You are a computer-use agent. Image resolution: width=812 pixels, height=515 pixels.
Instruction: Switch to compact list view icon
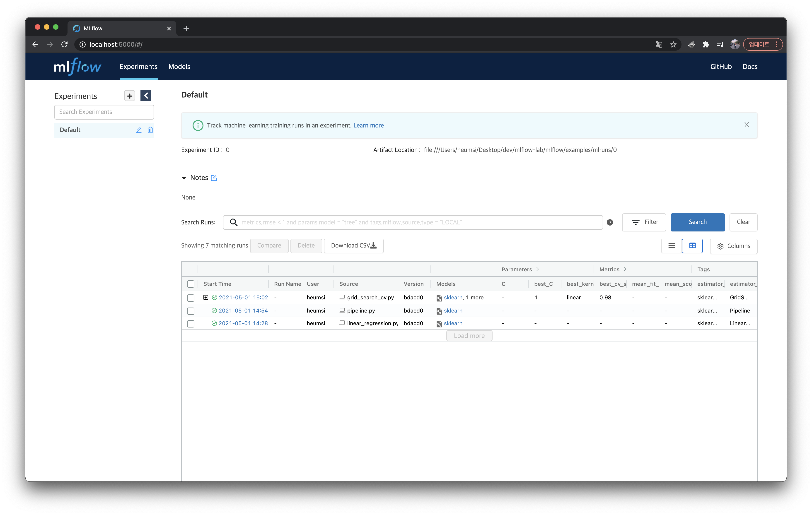671,246
